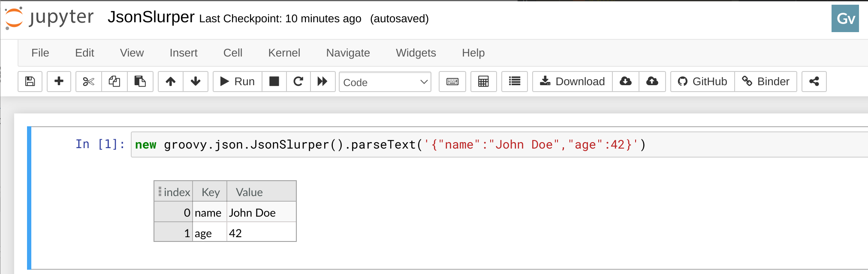Copy selected cells icon
868x274 pixels.
click(115, 81)
